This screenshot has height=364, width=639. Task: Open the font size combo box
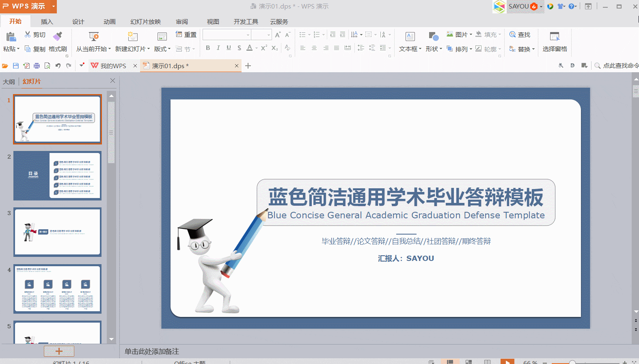pyautogui.click(x=261, y=34)
